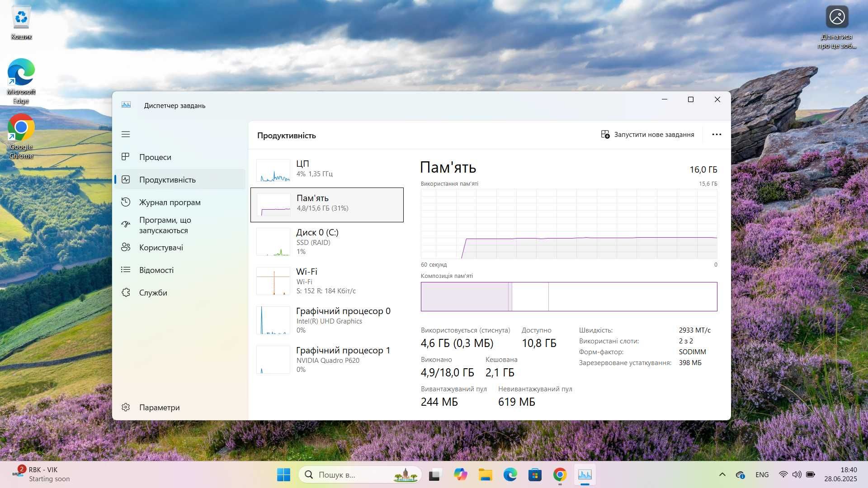Select Графічний процесор 1 NVIDIA Quadro

(x=327, y=360)
